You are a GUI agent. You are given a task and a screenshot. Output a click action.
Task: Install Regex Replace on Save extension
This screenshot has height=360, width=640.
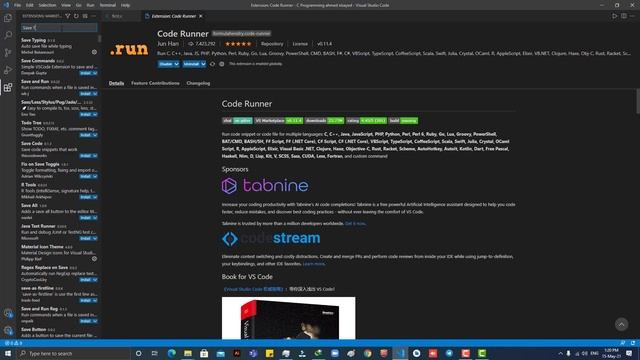pos(88,280)
